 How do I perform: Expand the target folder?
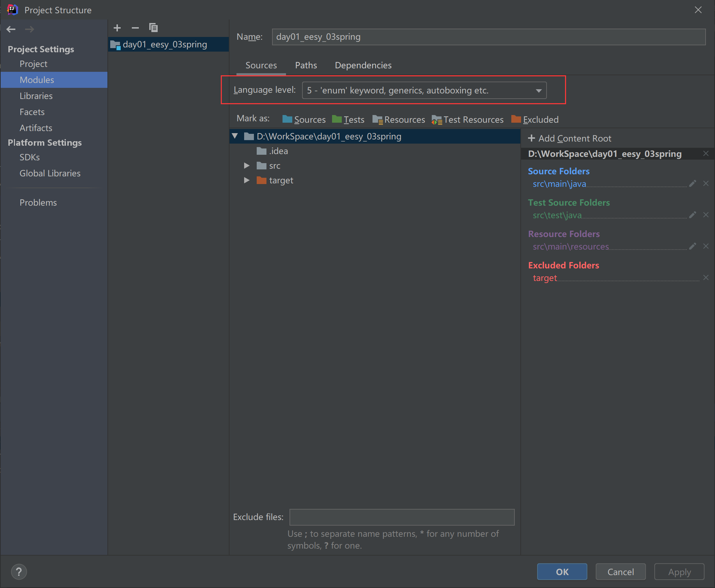(247, 180)
